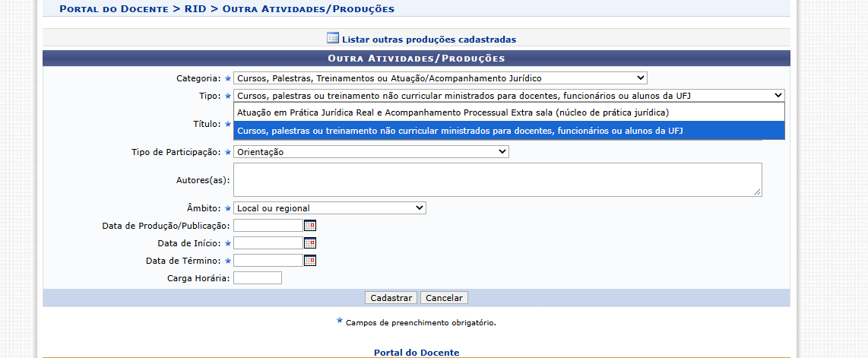Click the Portal do Docente breadcrumb text

point(114,9)
